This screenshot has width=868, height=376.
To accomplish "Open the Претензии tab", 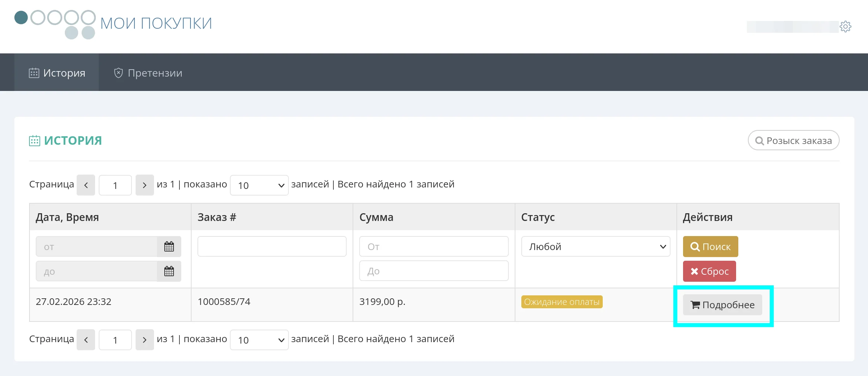I will [148, 73].
